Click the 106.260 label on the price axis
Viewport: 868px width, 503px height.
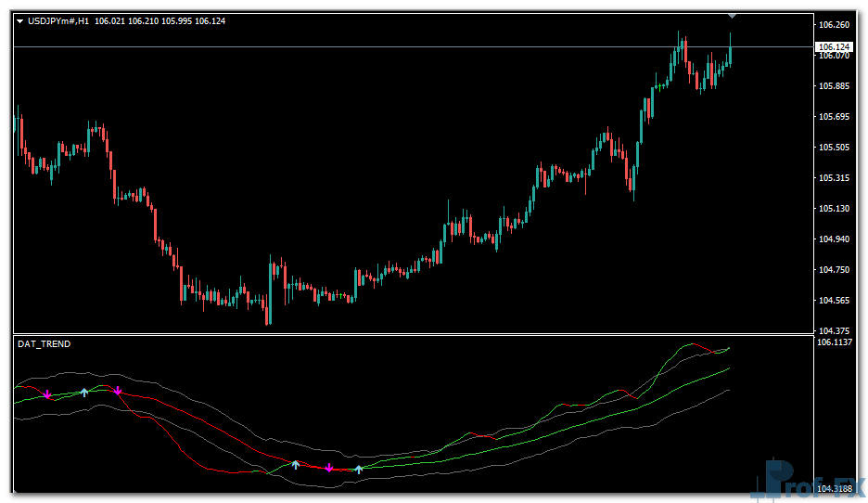pos(834,25)
